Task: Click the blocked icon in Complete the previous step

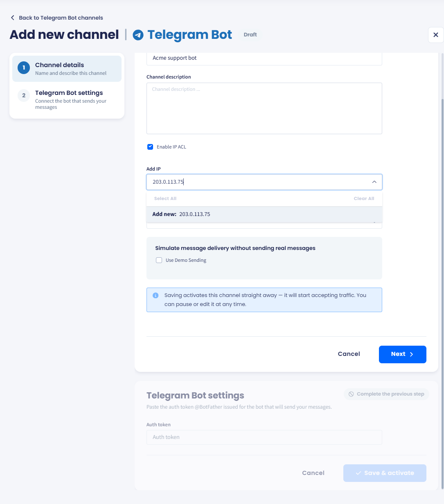Action: (351, 394)
